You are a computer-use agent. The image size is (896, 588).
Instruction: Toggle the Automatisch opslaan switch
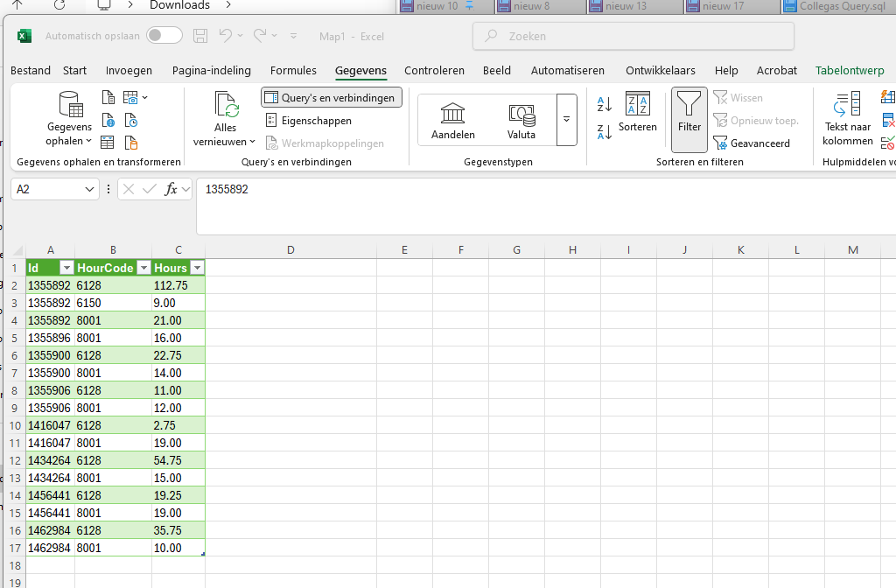pyautogui.click(x=164, y=36)
